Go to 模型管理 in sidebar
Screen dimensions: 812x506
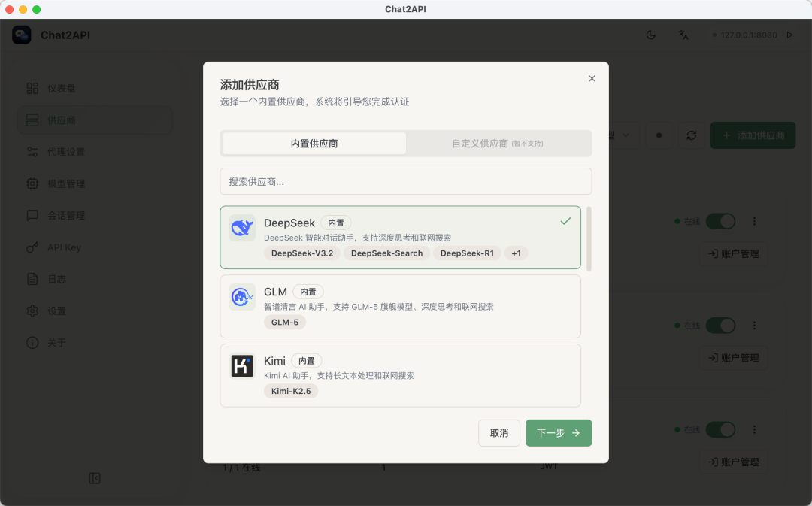(x=95, y=183)
